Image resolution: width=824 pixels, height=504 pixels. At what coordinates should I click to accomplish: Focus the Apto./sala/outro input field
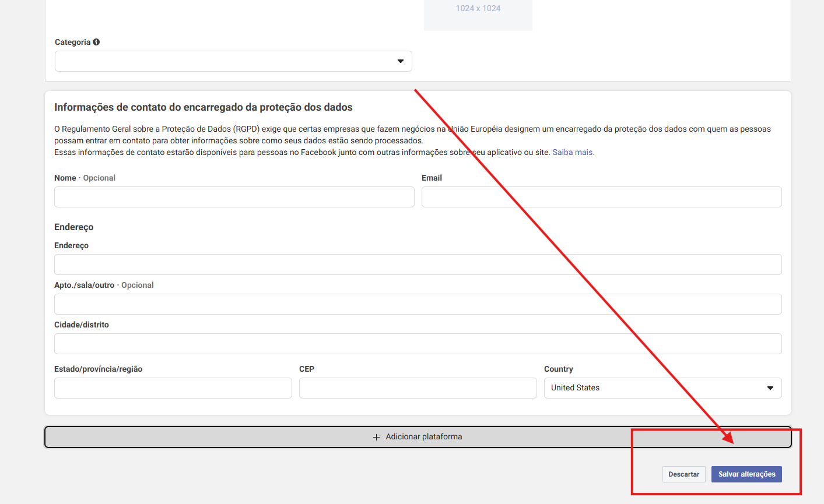pyautogui.click(x=418, y=304)
